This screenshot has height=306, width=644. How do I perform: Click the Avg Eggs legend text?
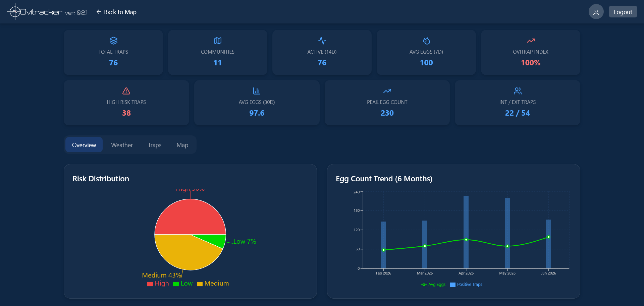coord(437,285)
